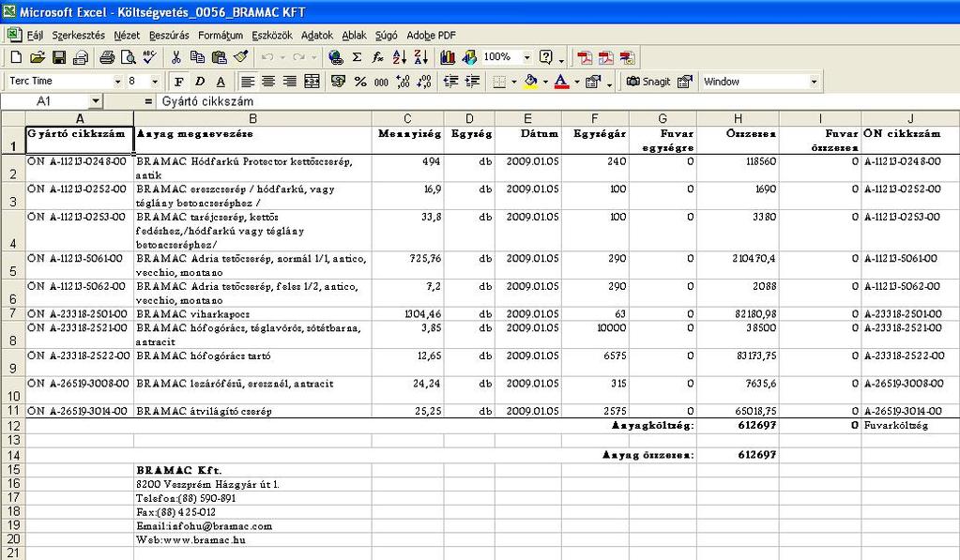Open the borders dropdown arrow

coord(513,82)
